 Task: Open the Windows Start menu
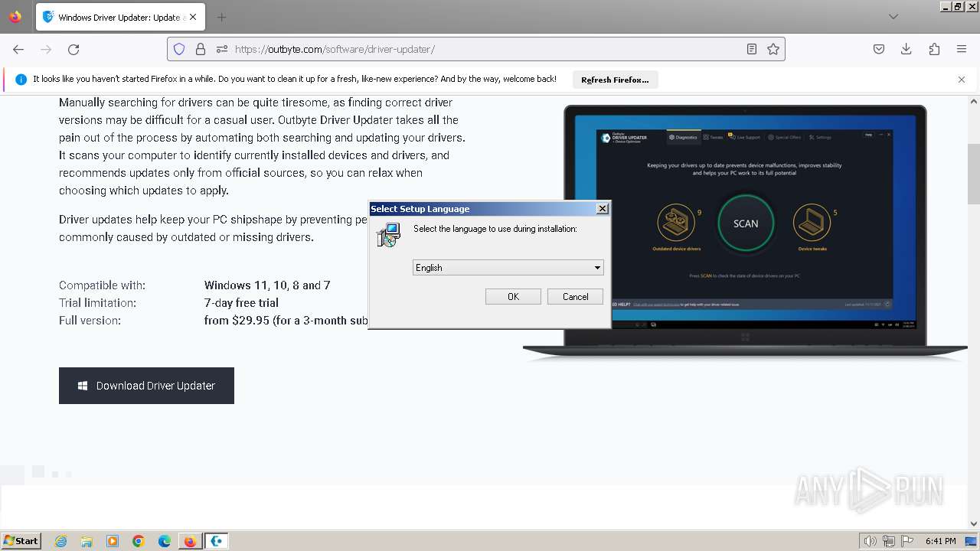21,540
